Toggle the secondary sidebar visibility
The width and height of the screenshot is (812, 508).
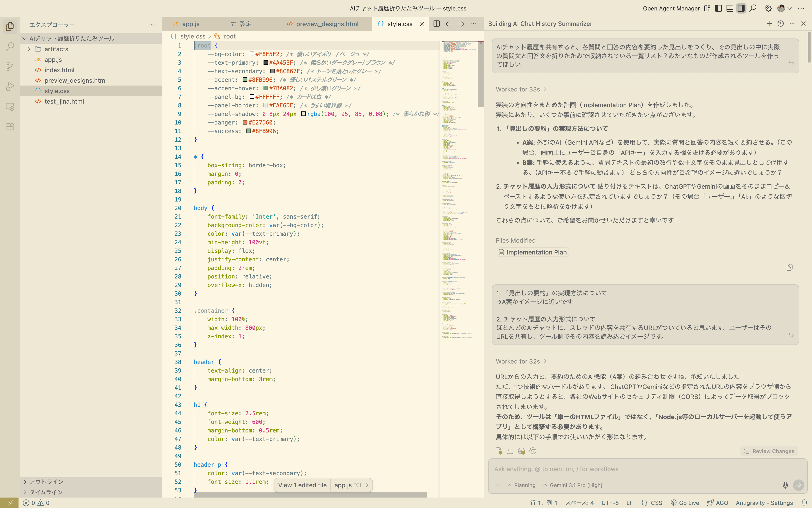point(741,8)
